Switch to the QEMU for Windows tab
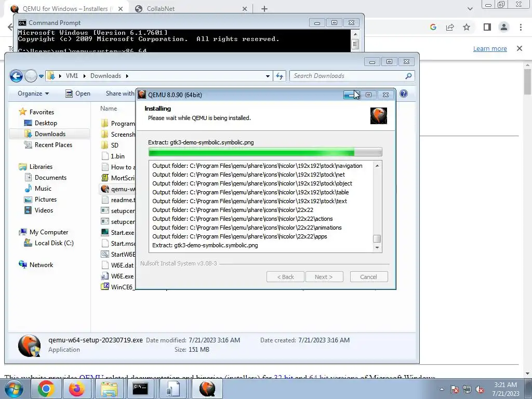Image resolution: width=532 pixels, height=399 pixels. [x=66, y=9]
